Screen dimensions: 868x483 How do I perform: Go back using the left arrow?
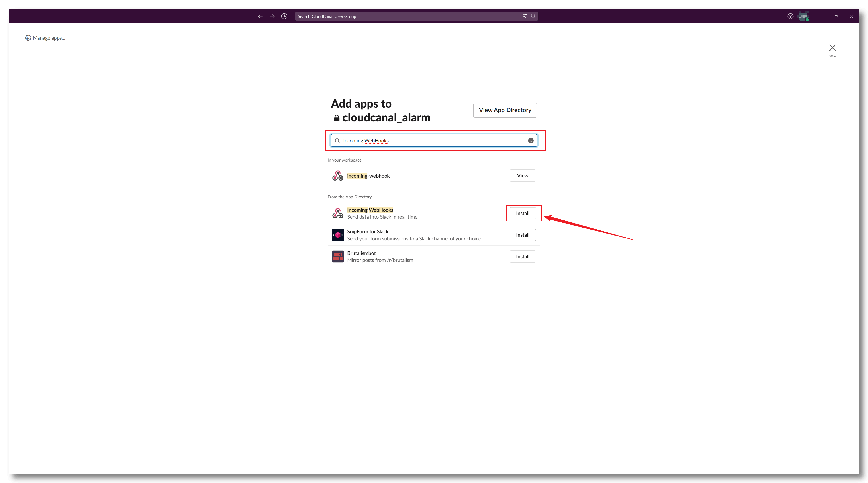[x=260, y=16]
